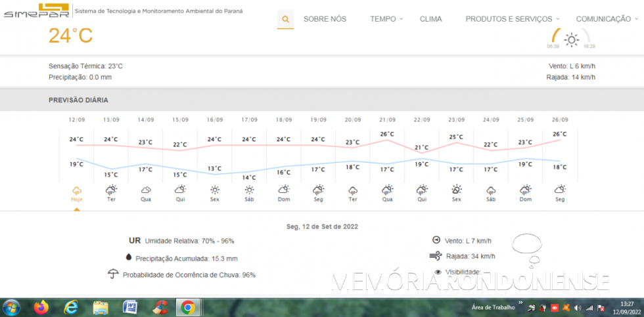Select the Sex 23/09 forecast icon
This screenshot has width=644, height=317.
pos(456,190)
